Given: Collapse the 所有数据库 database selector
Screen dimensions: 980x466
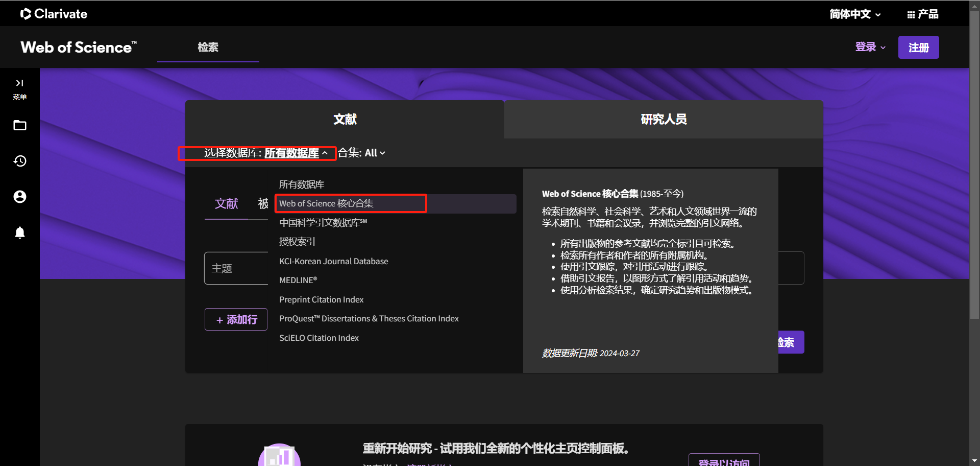Looking at the screenshot, I should coord(296,153).
